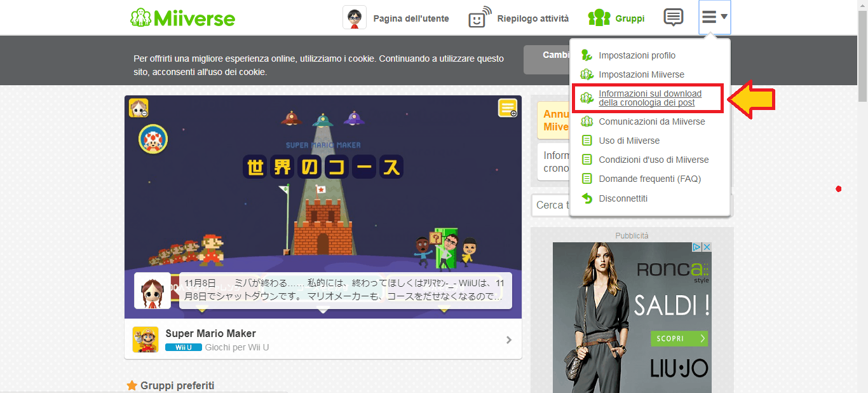This screenshot has height=393, width=868.
Task: Click the Impostazioni Miiverse icon
Action: click(x=587, y=74)
